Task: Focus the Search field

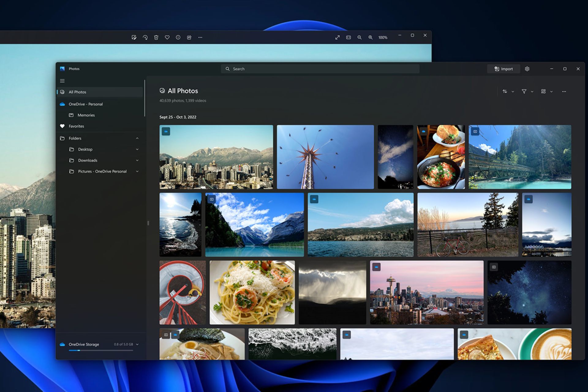Action: pyautogui.click(x=320, y=69)
